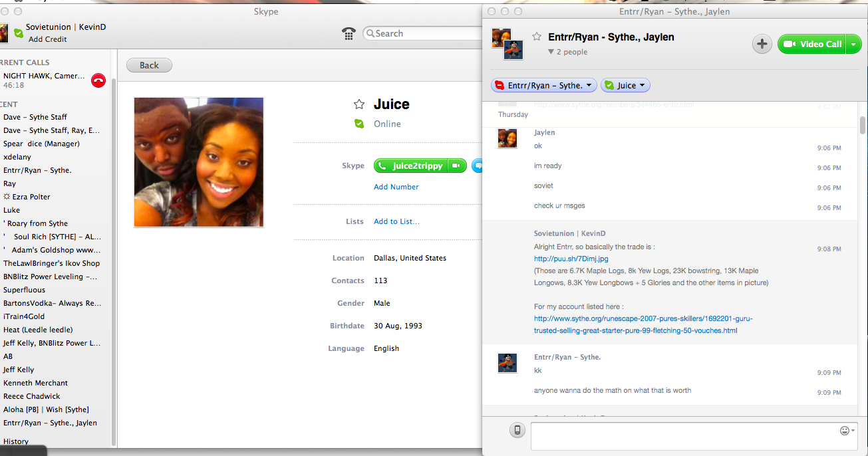Select Aloha [PB] | Wish [Sythe] contact
Viewport: 868px width, 456px height.
46,409
